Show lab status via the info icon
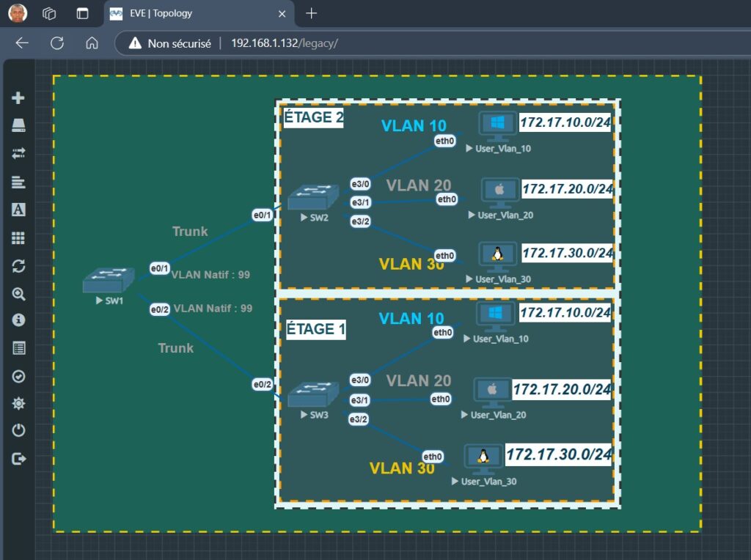 [x=18, y=320]
